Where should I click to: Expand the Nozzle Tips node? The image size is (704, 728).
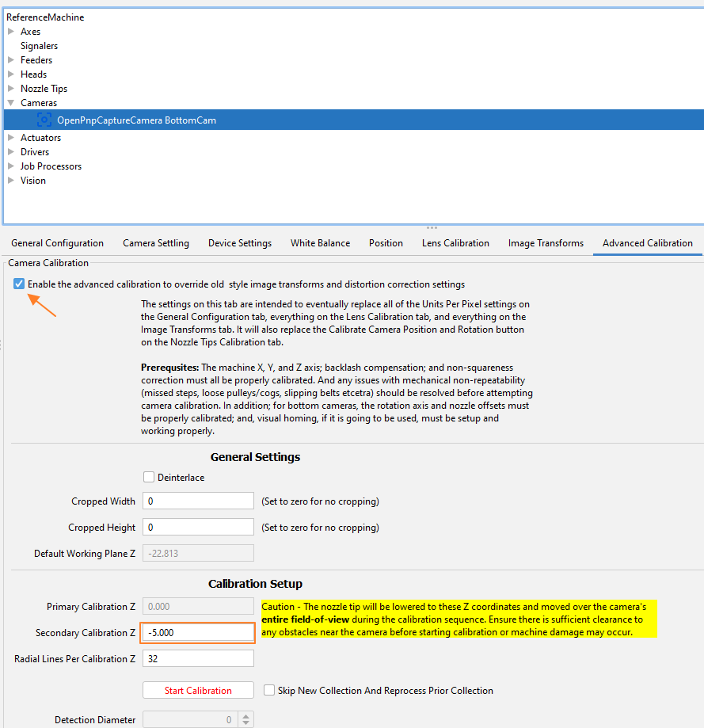(11, 89)
